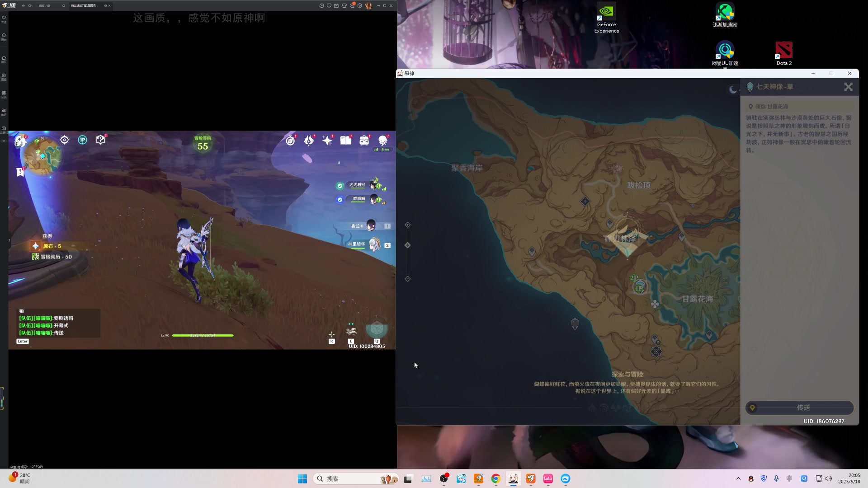The image size is (868, 488).
Task: Open the pink bilibili taskbar app
Action: 548,479
